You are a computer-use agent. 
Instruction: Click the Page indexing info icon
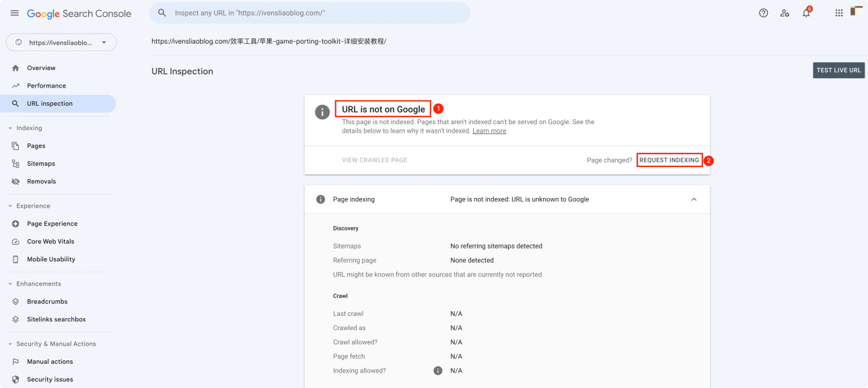321,199
